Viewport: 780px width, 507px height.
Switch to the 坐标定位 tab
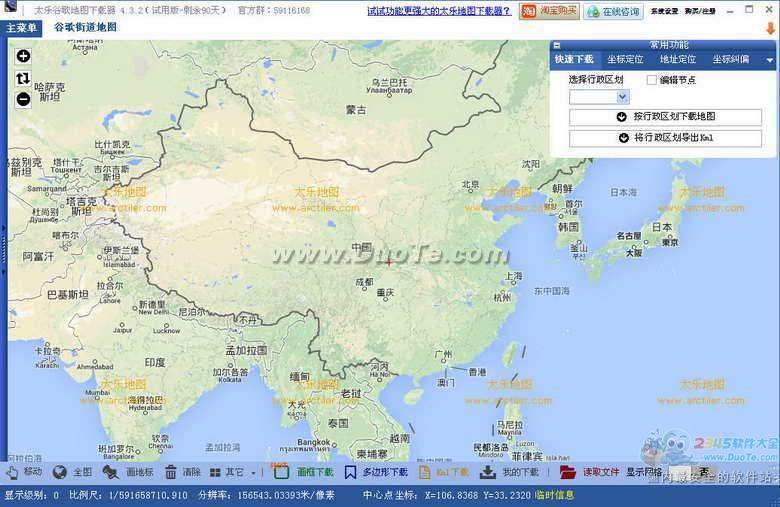point(625,59)
